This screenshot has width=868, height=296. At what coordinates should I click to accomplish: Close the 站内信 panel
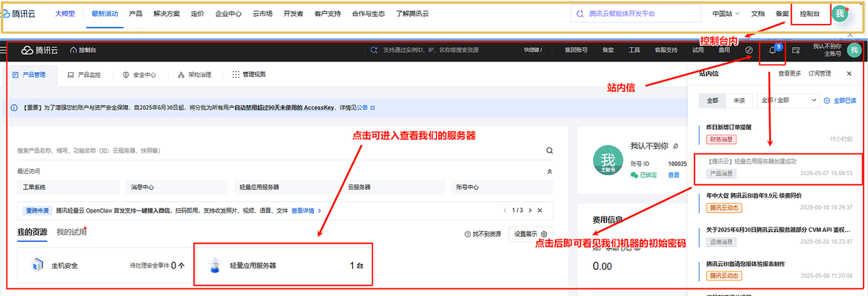coord(849,73)
